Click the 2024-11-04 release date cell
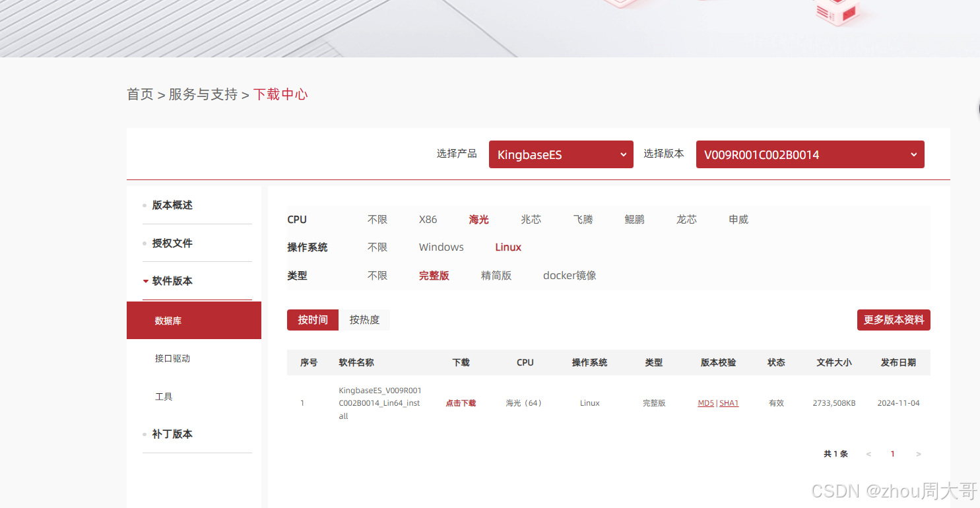Viewport: 980px width, 508px height. (x=898, y=403)
